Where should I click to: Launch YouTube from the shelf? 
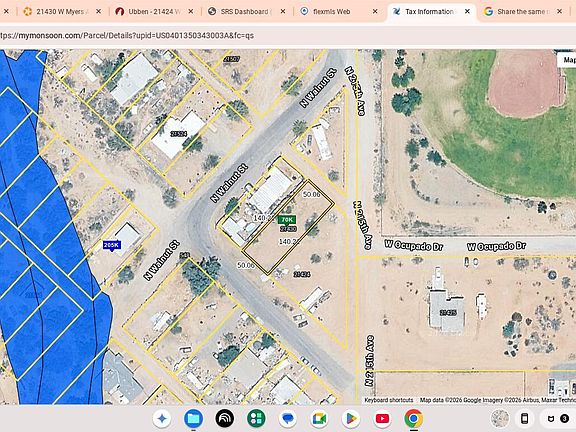click(x=382, y=418)
